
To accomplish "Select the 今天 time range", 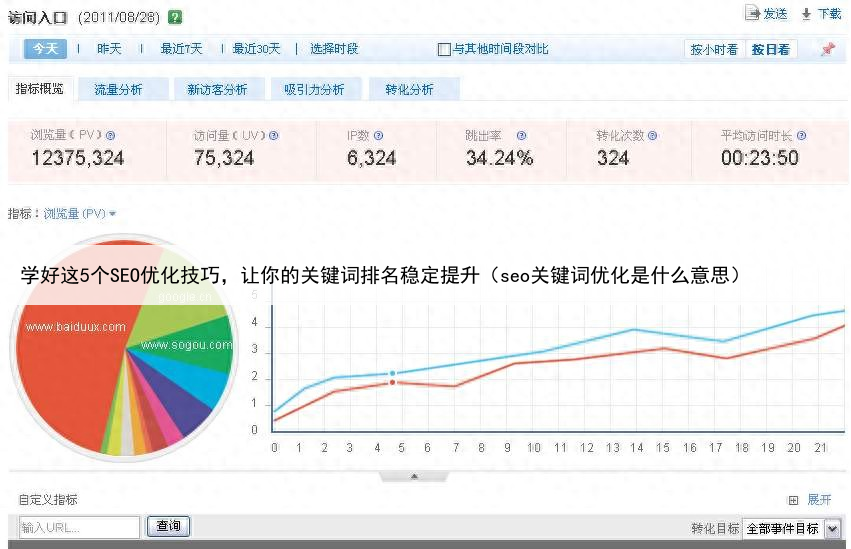I will [45, 49].
